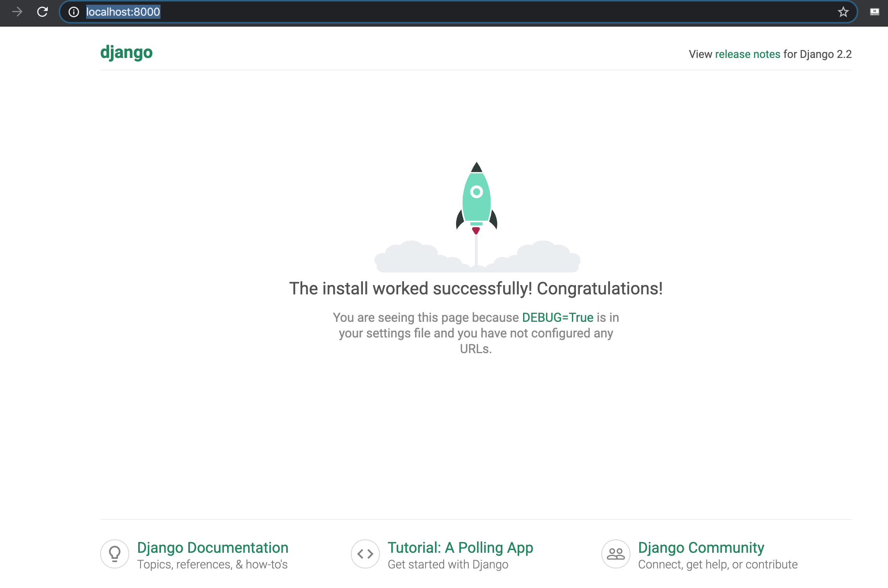Open the release notes link
The image size is (888, 588).
pyautogui.click(x=747, y=54)
